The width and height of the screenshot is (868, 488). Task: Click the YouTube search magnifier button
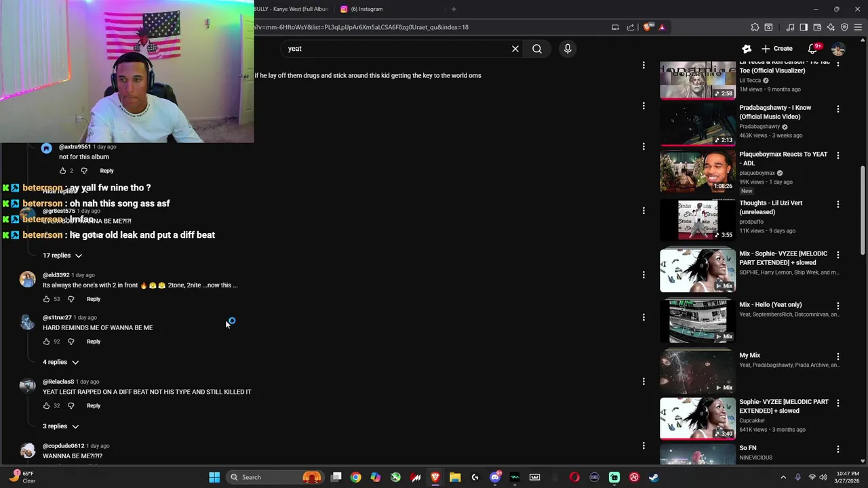click(x=537, y=49)
